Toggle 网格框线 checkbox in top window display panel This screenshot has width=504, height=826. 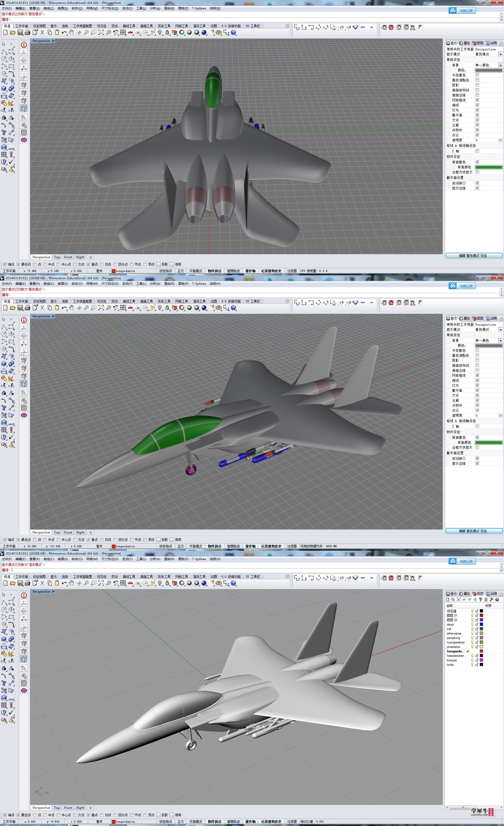477,100
